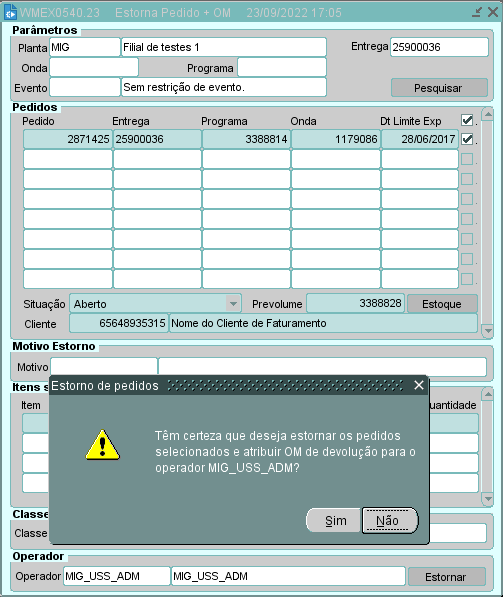Click the yellow warning triangle icon
Image resolution: width=503 pixels, height=597 pixels.
point(102,445)
